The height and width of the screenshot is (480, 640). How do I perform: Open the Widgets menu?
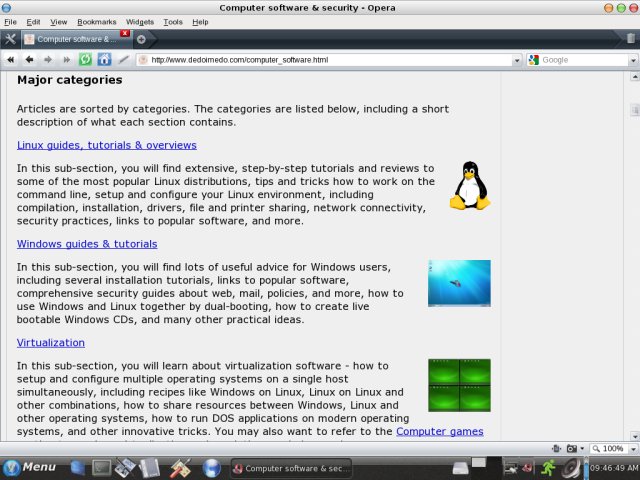click(x=140, y=22)
